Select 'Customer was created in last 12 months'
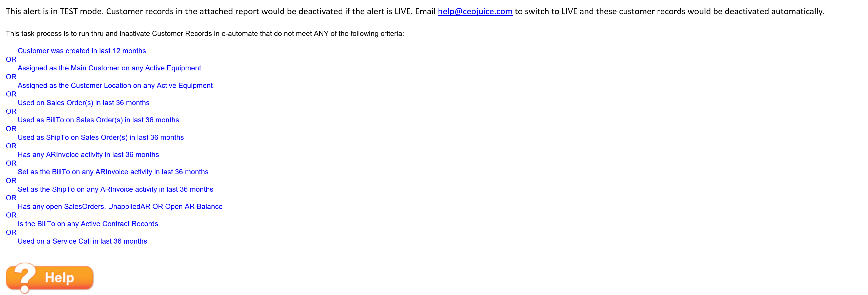The height and width of the screenshot is (295, 868). click(82, 51)
